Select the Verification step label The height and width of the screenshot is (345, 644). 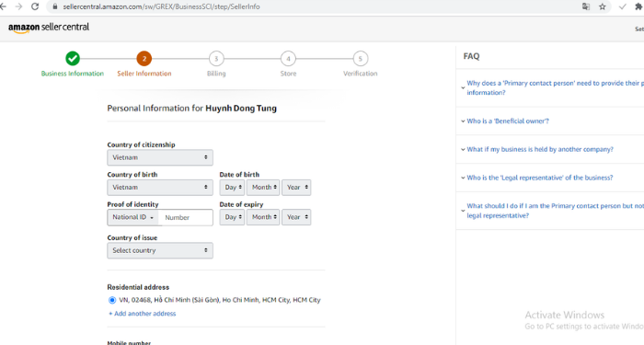pyautogui.click(x=361, y=74)
